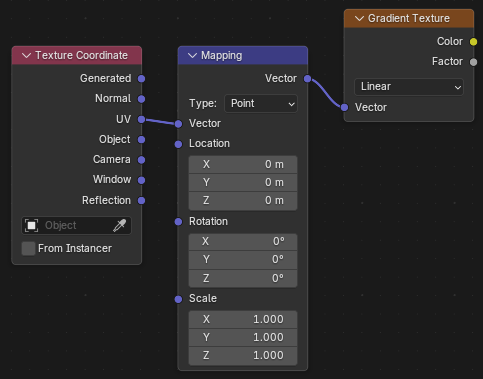The image size is (483, 379).
Task: Click the Rotation input socket
Action: click(x=178, y=222)
